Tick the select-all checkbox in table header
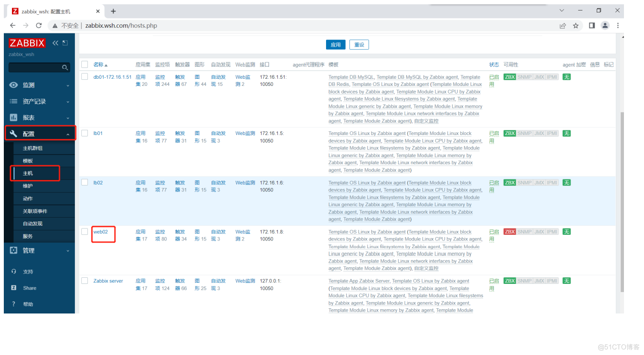644x355 pixels. coord(84,64)
